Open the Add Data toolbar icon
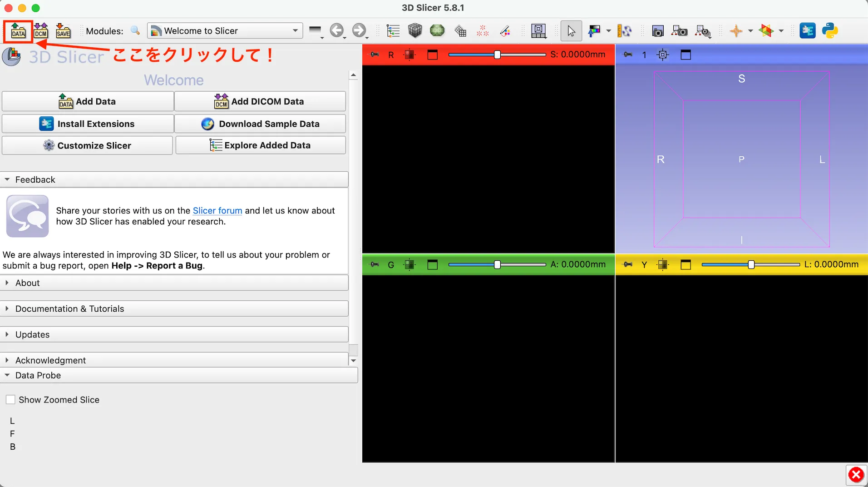The width and height of the screenshot is (868, 487). tap(17, 31)
